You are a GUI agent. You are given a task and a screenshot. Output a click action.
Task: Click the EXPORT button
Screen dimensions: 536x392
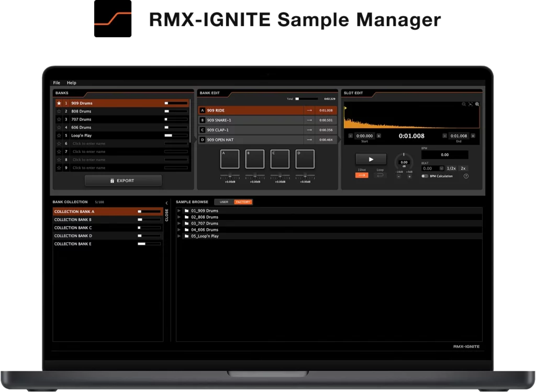123,181
